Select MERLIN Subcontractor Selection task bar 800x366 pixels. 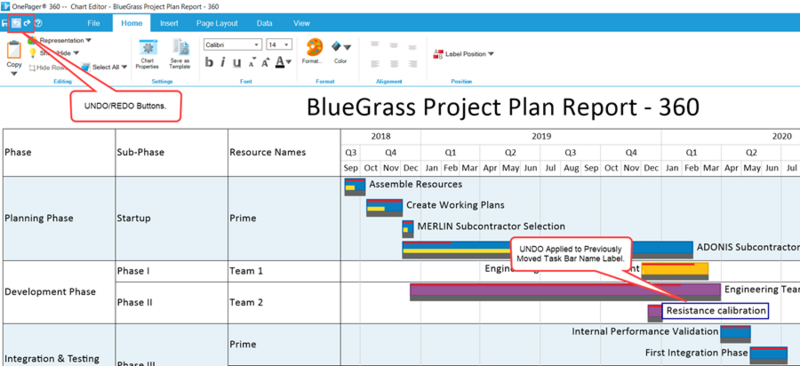pos(408,229)
